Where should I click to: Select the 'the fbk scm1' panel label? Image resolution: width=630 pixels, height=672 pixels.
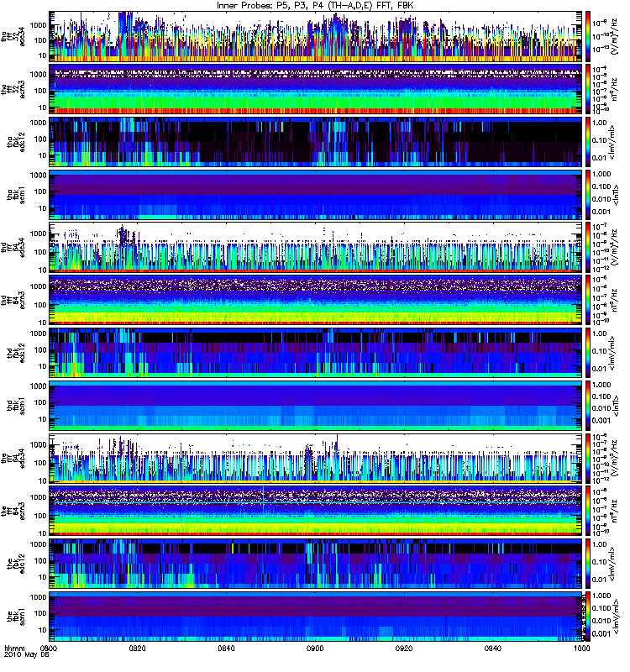click(x=16, y=617)
